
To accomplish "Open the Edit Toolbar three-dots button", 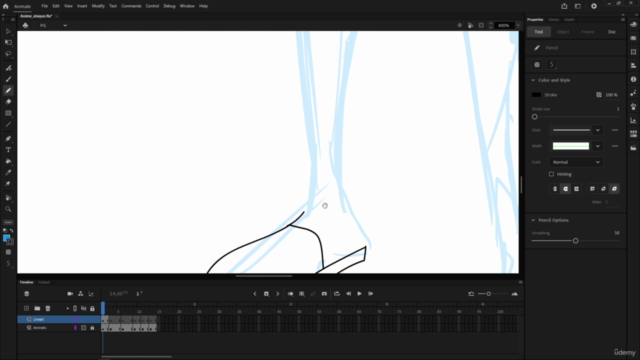I will click(8, 222).
